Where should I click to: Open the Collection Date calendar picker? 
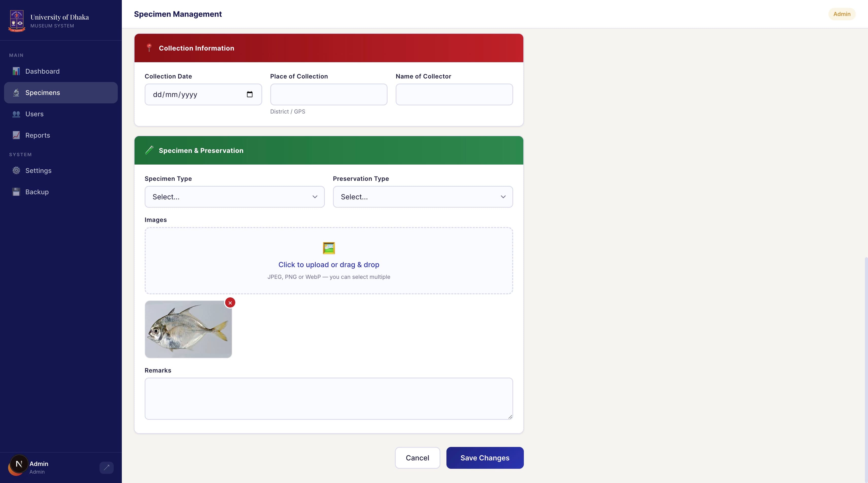pyautogui.click(x=250, y=94)
